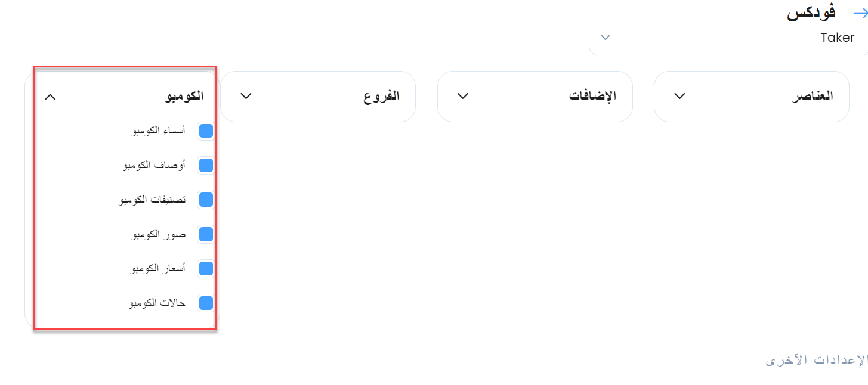Click the الفروع section title

tap(381, 96)
